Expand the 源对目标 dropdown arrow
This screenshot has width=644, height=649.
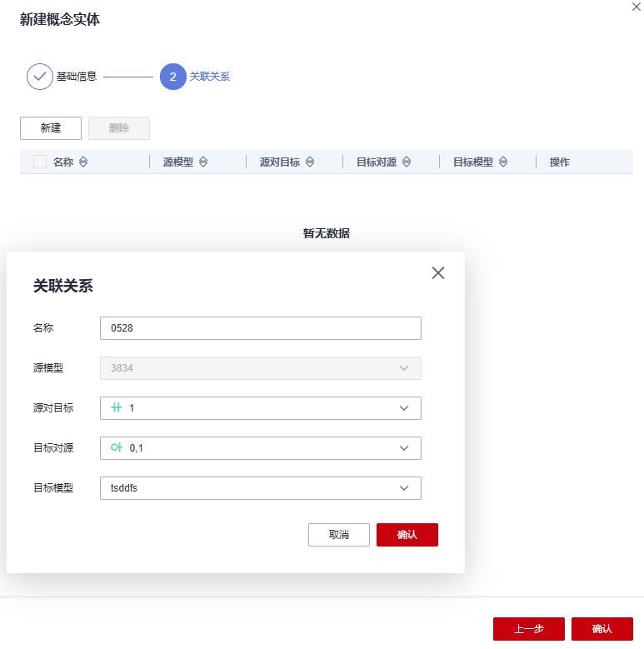(404, 408)
